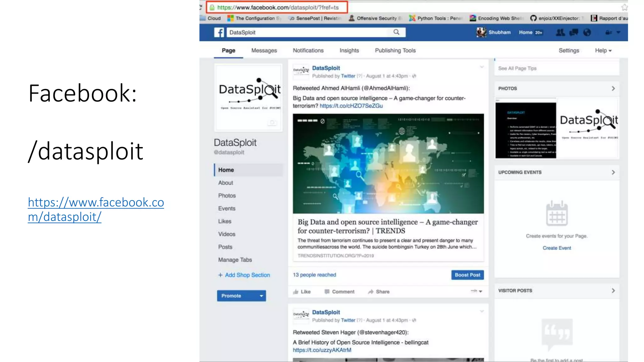Open the friend requests icon

pos(560,32)
